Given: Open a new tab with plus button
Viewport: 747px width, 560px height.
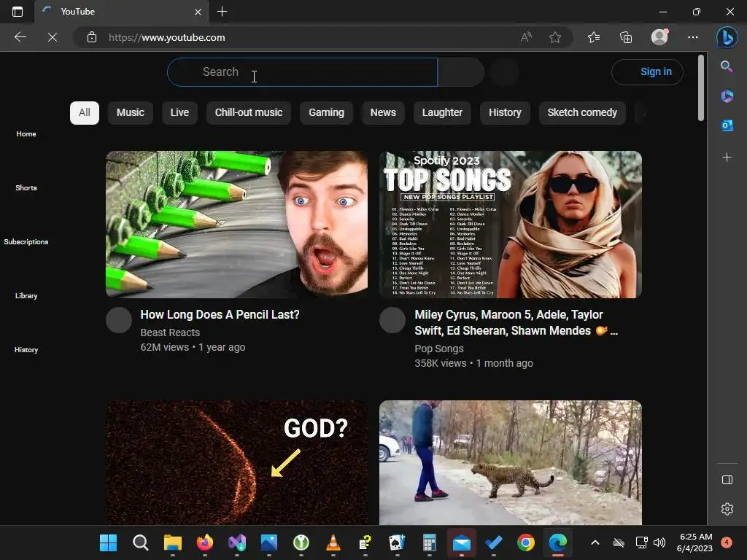Looking at the screenshot, I should [222, 12].
